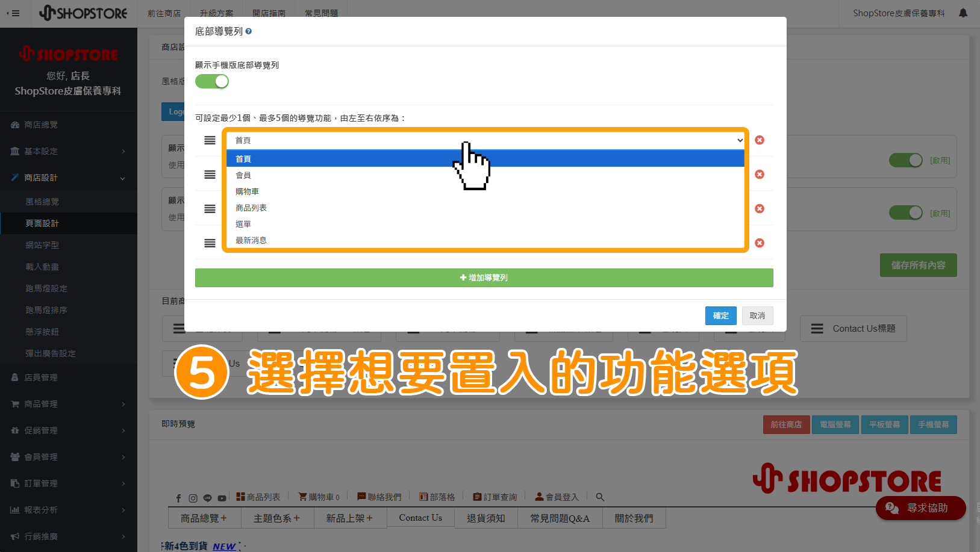Remove the third navigation row with red X
The height and width of the screenshot is (552, 980).
click(x=760, y=208)
